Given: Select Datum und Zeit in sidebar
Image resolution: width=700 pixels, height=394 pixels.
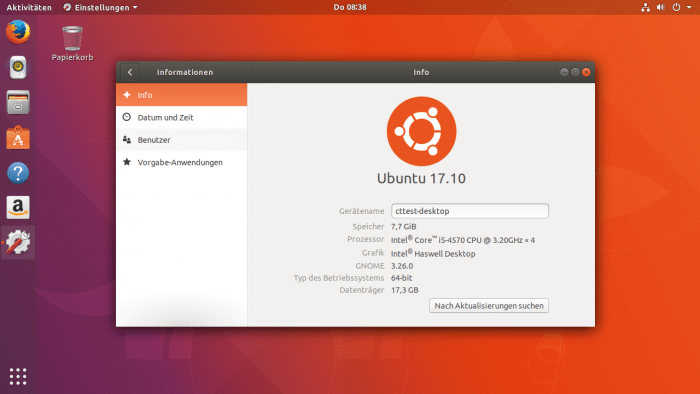Looking at the screenshot, I should coord(181,117).
